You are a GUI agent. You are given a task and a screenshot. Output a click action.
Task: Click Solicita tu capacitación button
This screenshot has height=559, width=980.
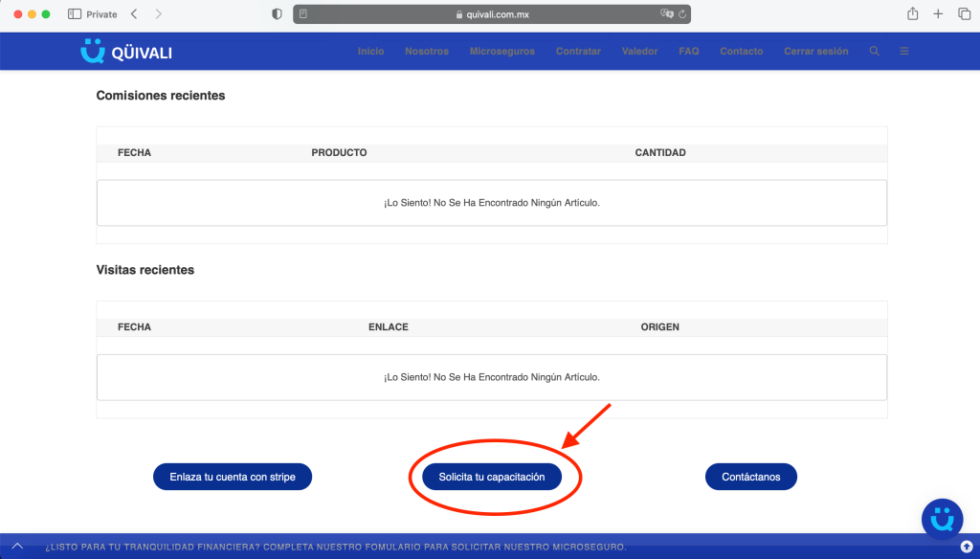click(492, 477)
